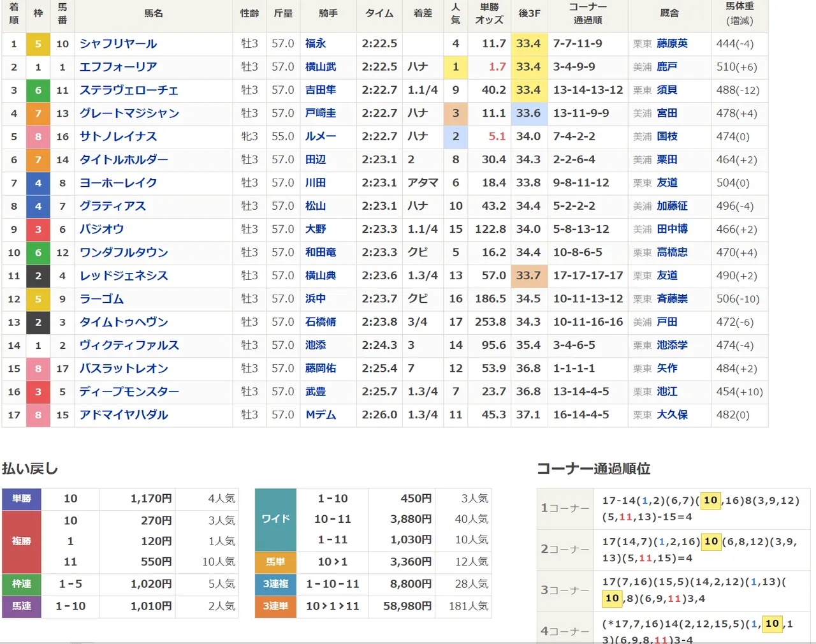This screenshot has width=816, height=644.
Task: Open trainer link 藤原英
Action: tap(673, 43)
